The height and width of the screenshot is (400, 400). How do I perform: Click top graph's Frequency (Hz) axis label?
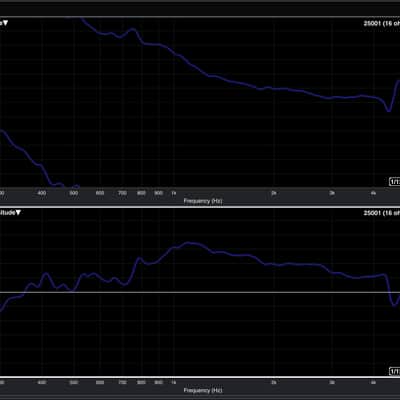[x=203, y=201]
